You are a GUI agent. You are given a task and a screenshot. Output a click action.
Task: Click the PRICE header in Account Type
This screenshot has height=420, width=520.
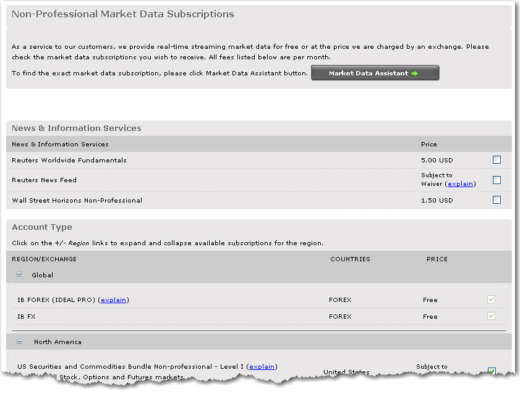[437, 259]
